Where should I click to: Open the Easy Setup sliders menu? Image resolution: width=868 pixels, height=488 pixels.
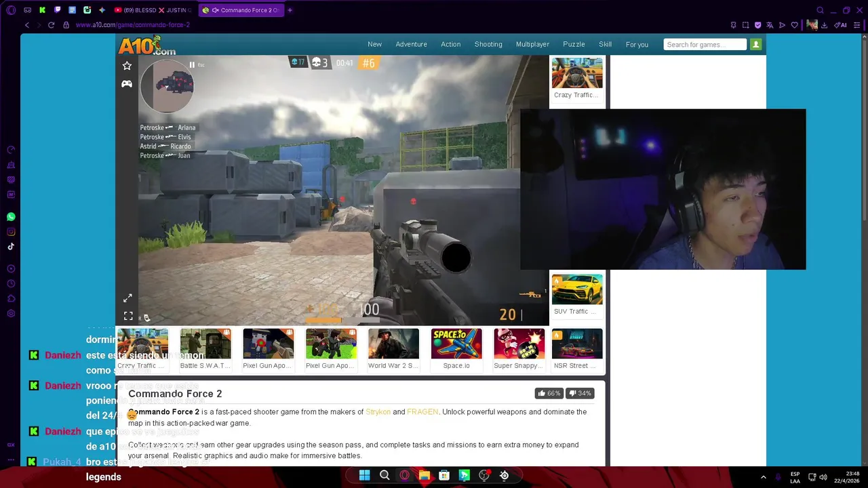point(857,25)
